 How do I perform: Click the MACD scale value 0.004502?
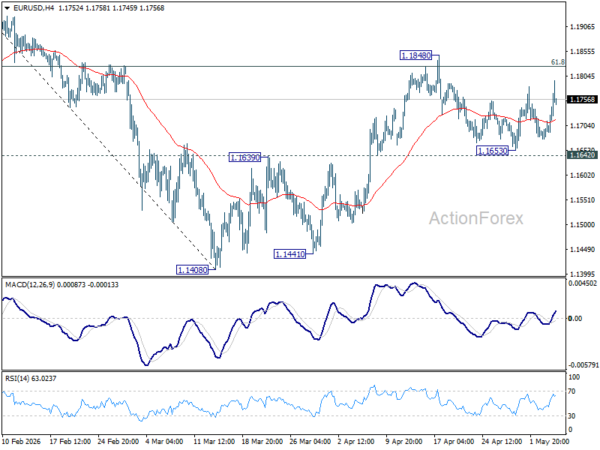pos(583,284)
